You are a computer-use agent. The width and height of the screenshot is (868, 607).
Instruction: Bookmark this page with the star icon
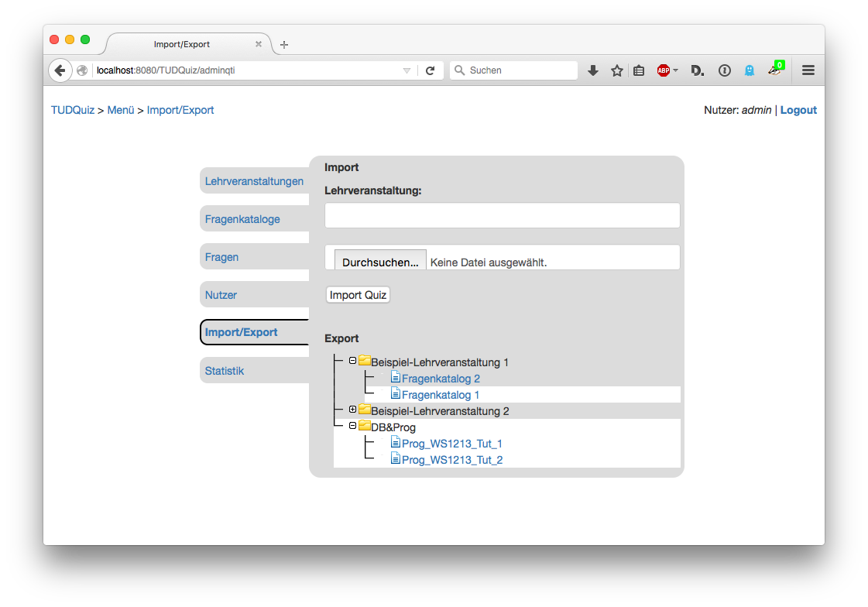[x=616, y=70]
